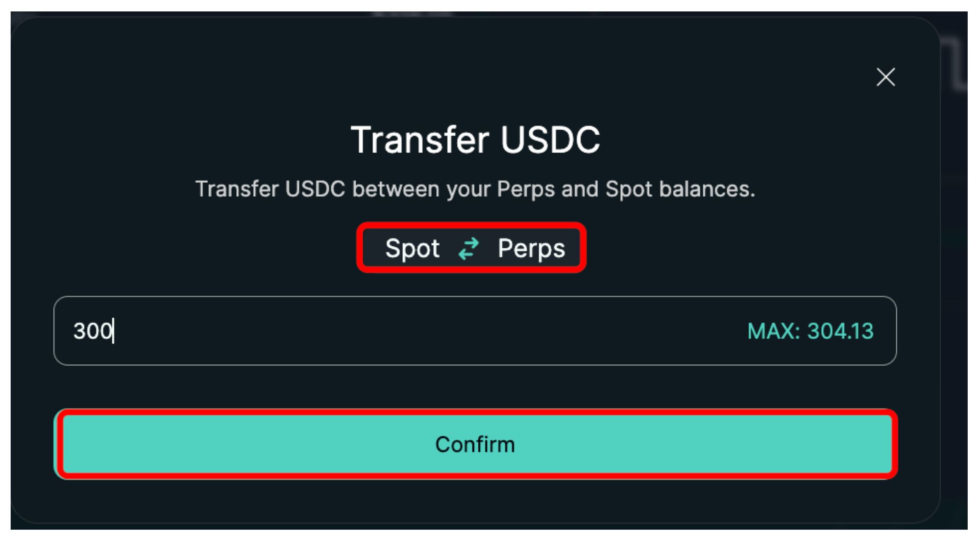Viewport: 980px width, 540px height.
Task: Click the Transfer USDC heading
Action: (475, 140)
